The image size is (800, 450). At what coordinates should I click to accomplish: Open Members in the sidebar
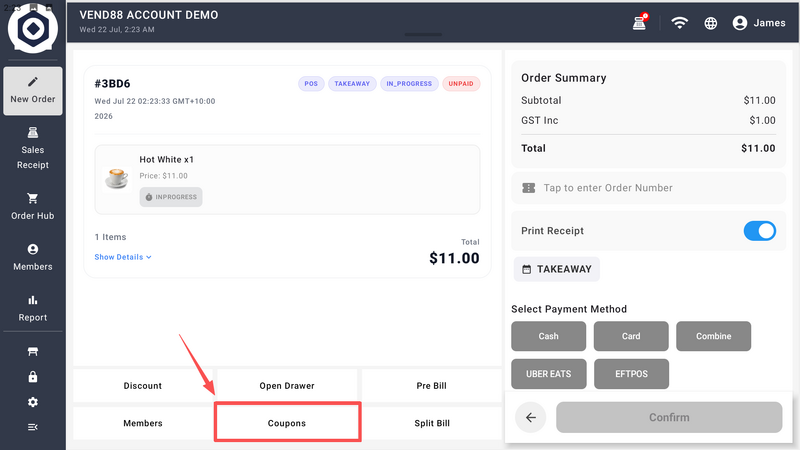(x=33, y=257)
